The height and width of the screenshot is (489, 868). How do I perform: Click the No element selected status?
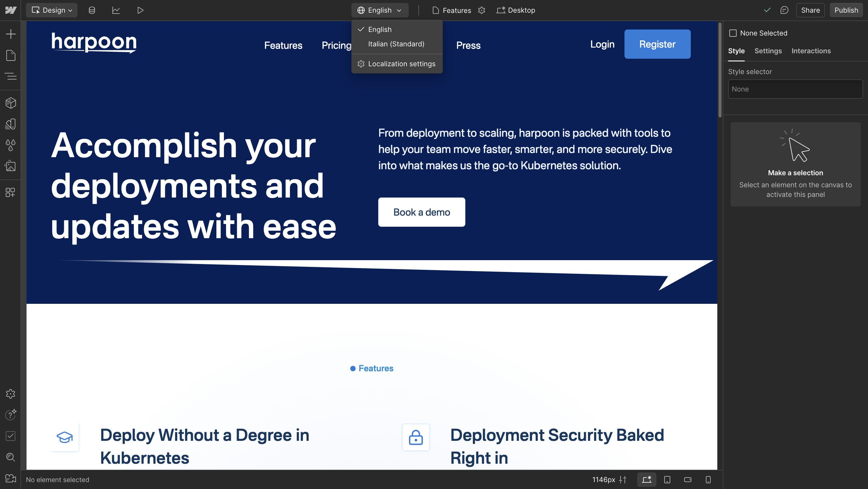point(58,480)
